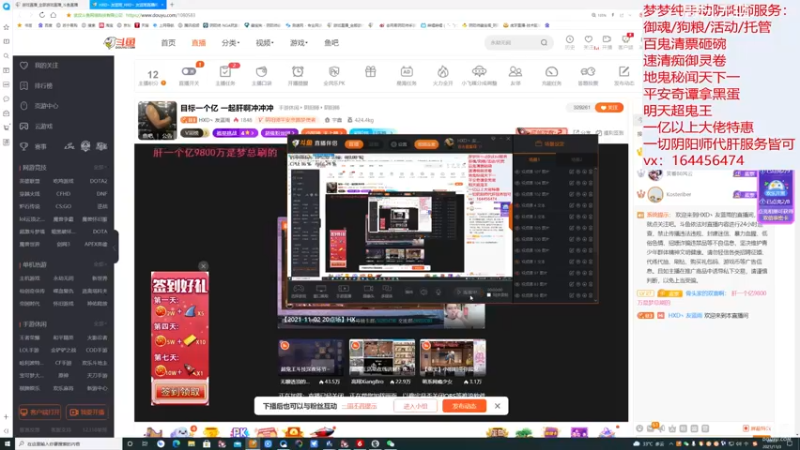Click the orange 关注 follow button
Viewport: 800px width, 450px height.
(609, 108)
